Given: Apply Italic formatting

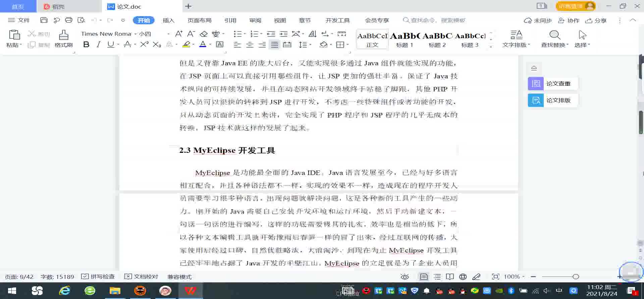Looking at the screenshot, I should [98, 45].
